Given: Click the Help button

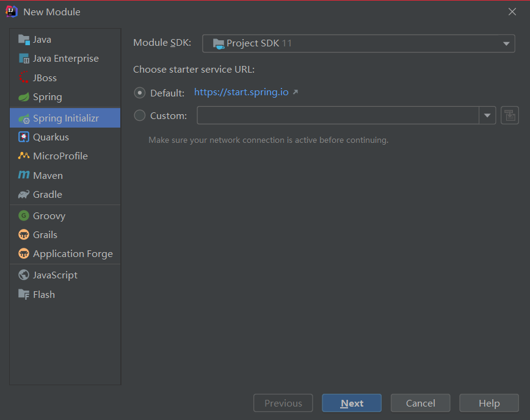Looking at the screenshot, I should pyautogui.click(x=488, y=403).
